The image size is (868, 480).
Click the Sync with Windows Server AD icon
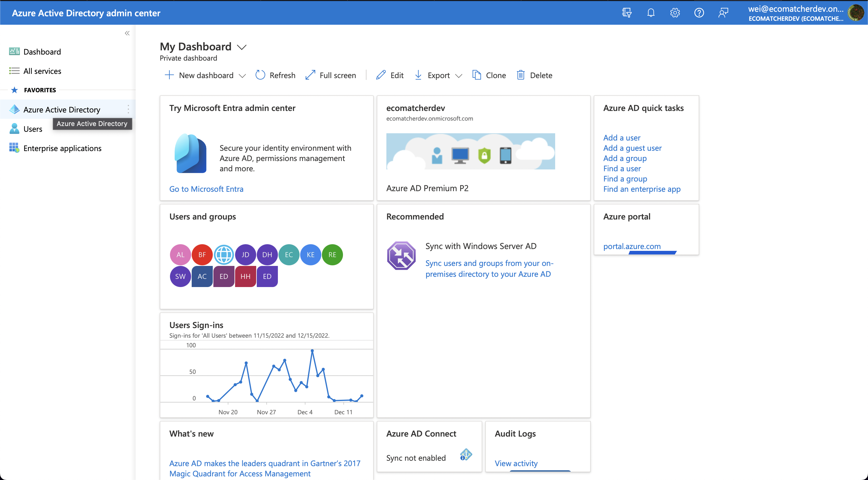[401, 255]
